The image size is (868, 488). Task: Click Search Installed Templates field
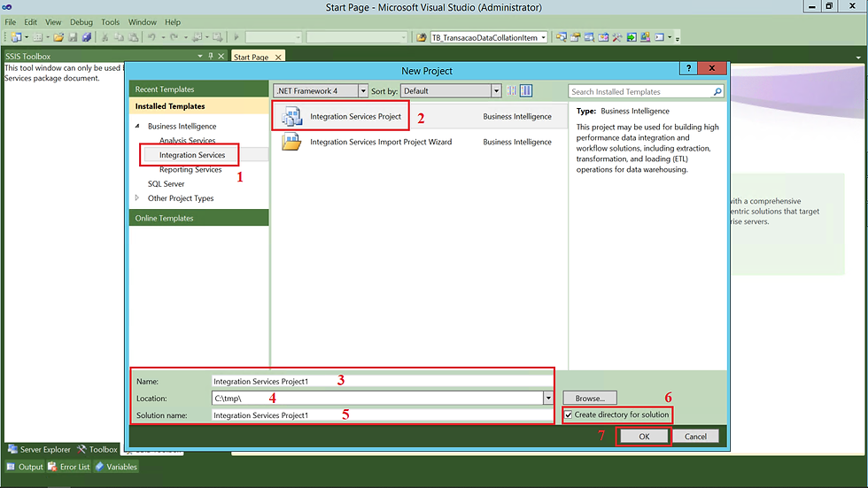(x=639, y=92)
